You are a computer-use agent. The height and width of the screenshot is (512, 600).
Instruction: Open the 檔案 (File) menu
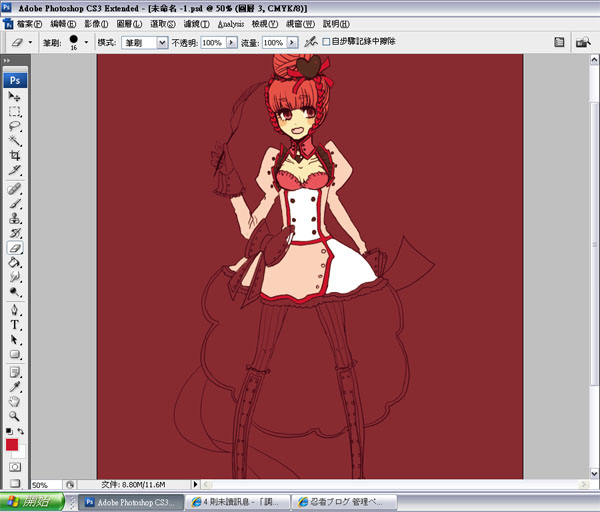(29, 24)
